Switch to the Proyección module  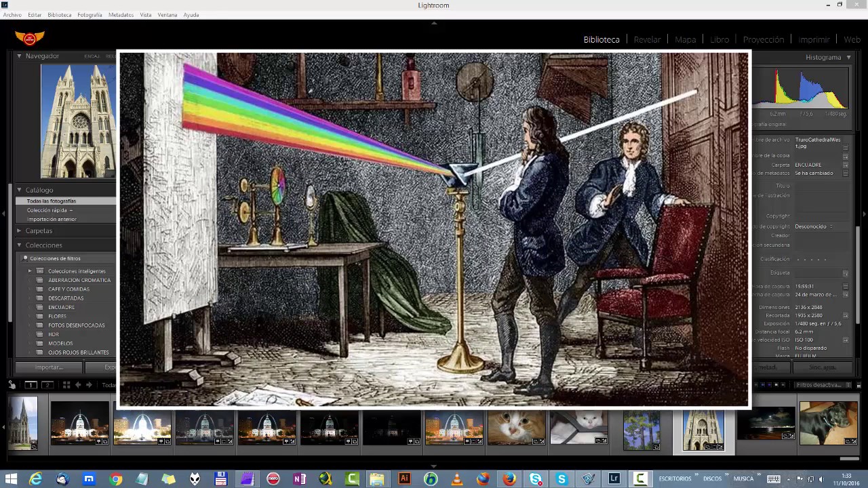click(764, 39)
